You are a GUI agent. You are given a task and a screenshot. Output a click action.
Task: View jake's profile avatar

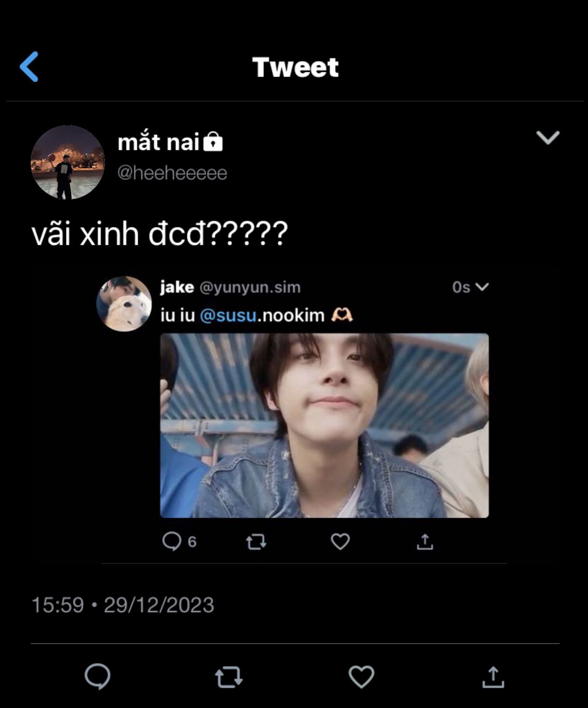124,304
